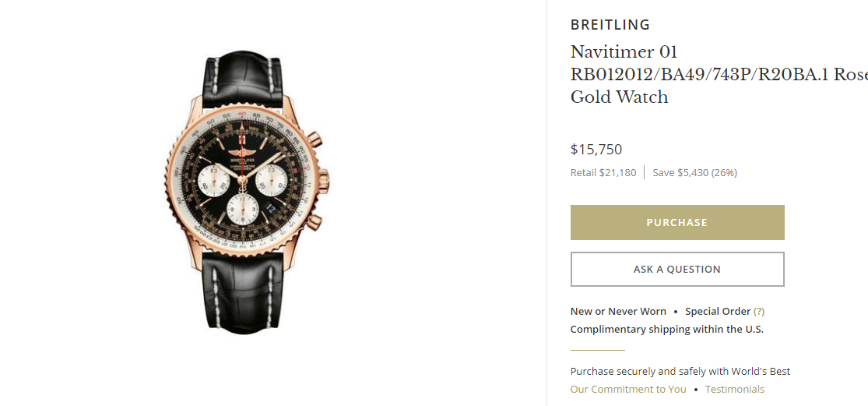Click the Complimentary shipping within the U.S. text
This screenshot has height=406, width=868.
coord(666,330)
